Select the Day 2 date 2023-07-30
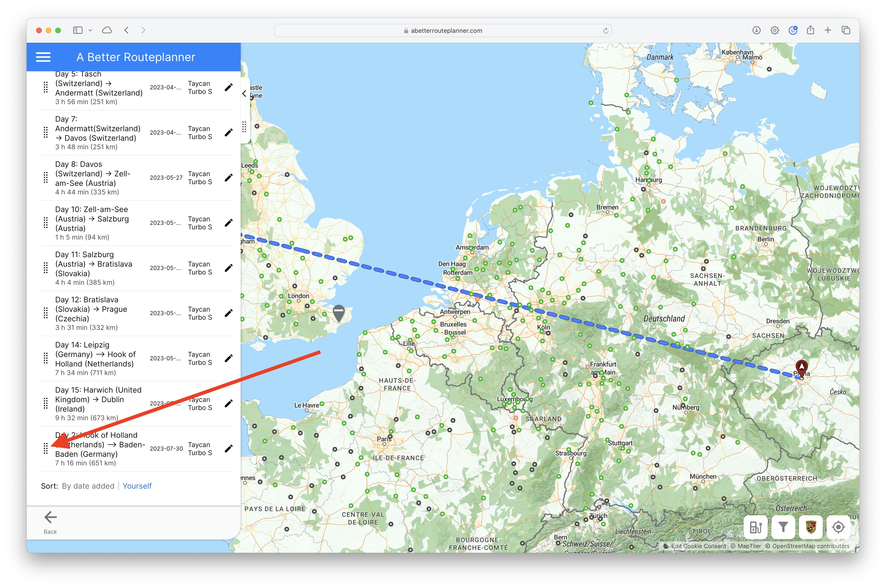Screen dimensions: 886x588 (x=166, y=448)
